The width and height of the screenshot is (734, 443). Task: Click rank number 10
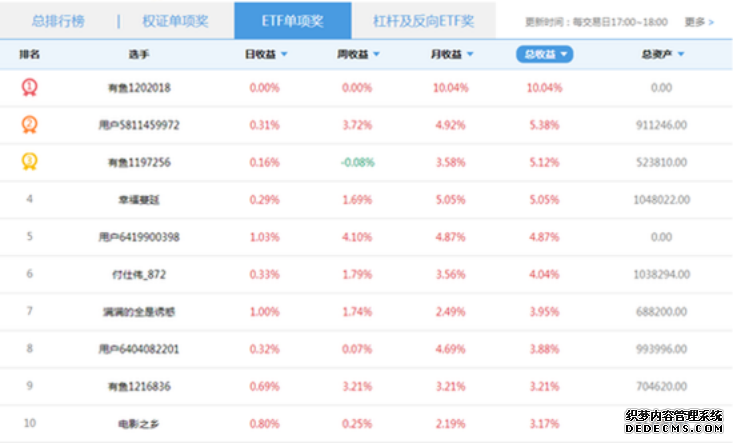29,423
